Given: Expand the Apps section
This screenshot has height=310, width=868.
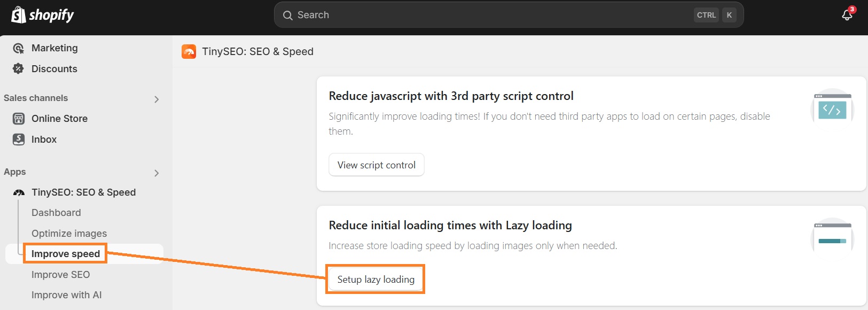Looking at the screenshot, I should tap(157, 173).
